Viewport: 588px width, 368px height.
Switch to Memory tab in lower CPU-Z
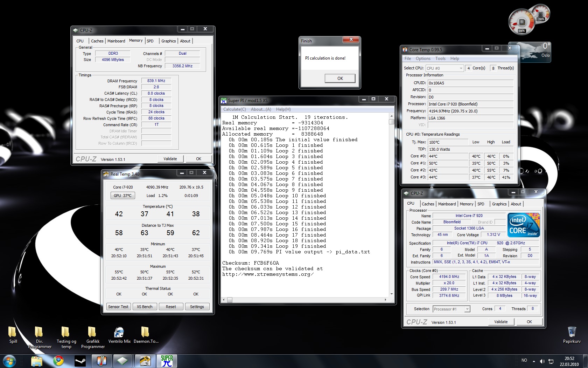pos(466,204)
